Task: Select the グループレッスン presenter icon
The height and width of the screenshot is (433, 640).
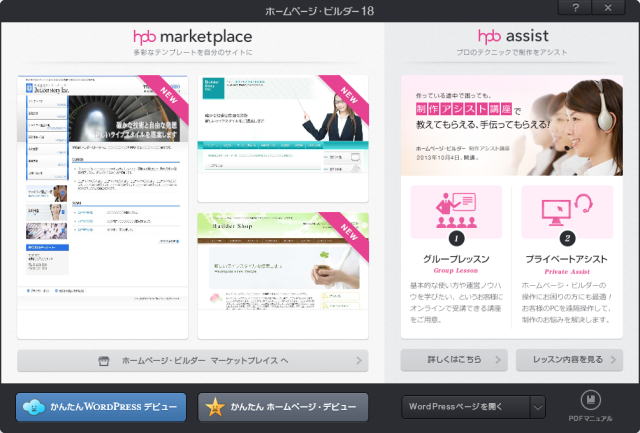Action: point(456,211)
